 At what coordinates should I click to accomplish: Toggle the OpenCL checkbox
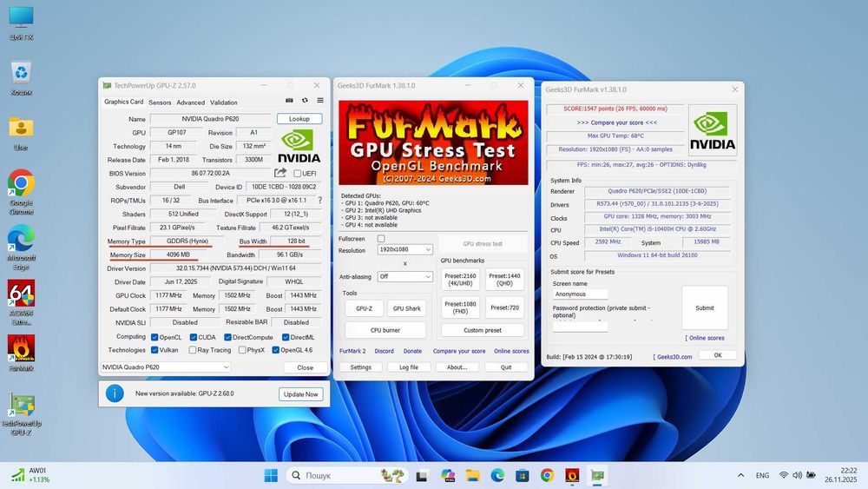coord(155,337)
